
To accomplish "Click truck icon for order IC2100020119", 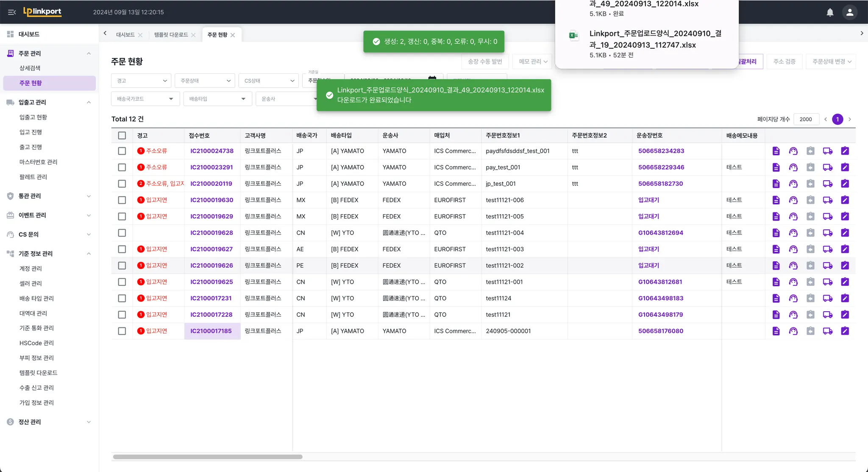I will coord(827,184).
